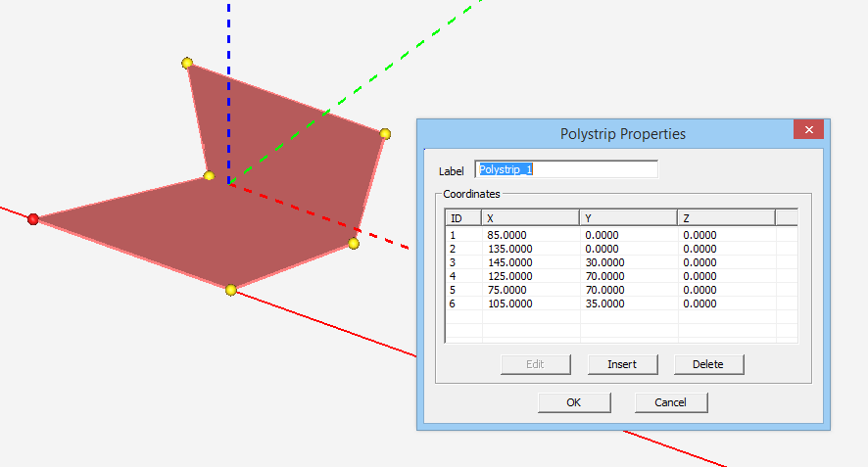Select row ID 3 in coordinates table

[x=453, y=262]
